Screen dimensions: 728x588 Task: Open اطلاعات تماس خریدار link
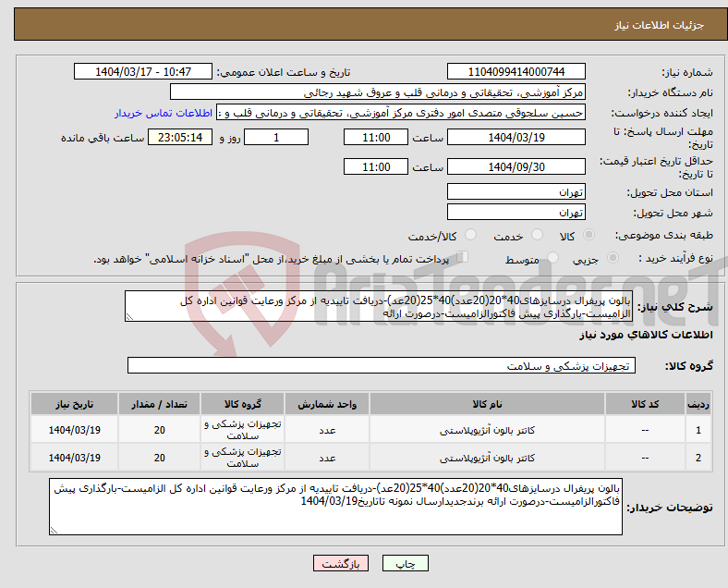click(x=164, y=113)
